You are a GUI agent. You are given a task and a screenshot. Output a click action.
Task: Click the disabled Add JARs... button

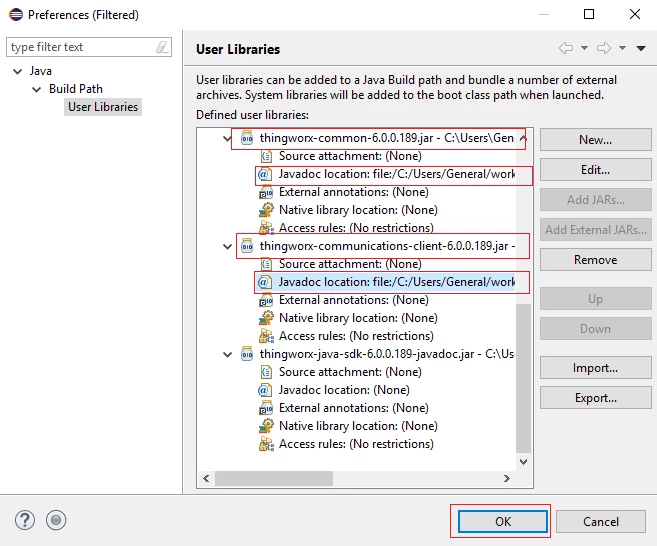pyautogui.click(x=595, y=200)
